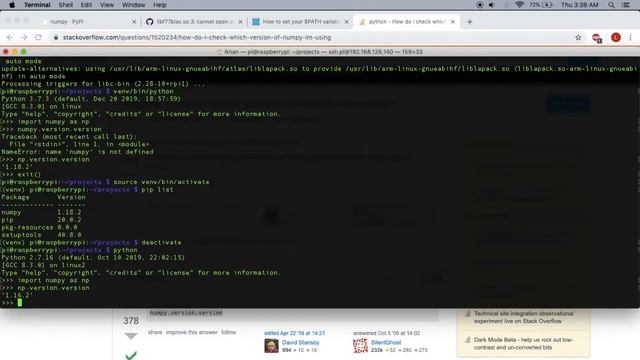This screenshot has height=360, width=640.
Task: Open the Chrome profile avatar
Action: (x=616, y=37)
